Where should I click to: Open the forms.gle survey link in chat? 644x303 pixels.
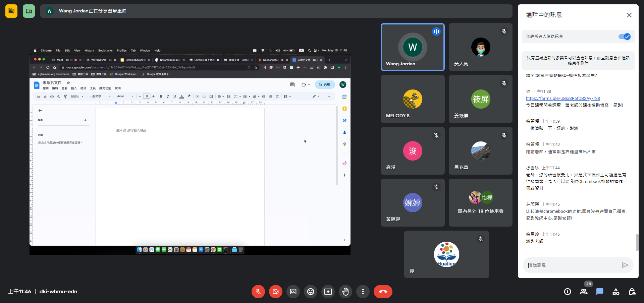pyautogui.click(x=563, y=98)
